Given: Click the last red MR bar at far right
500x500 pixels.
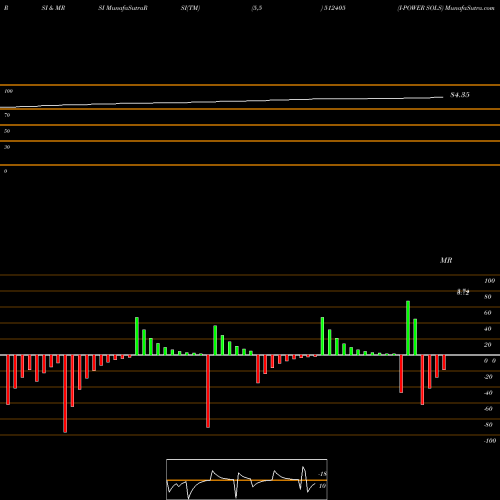Looking at the screenshot, I should tap(444, 363).
